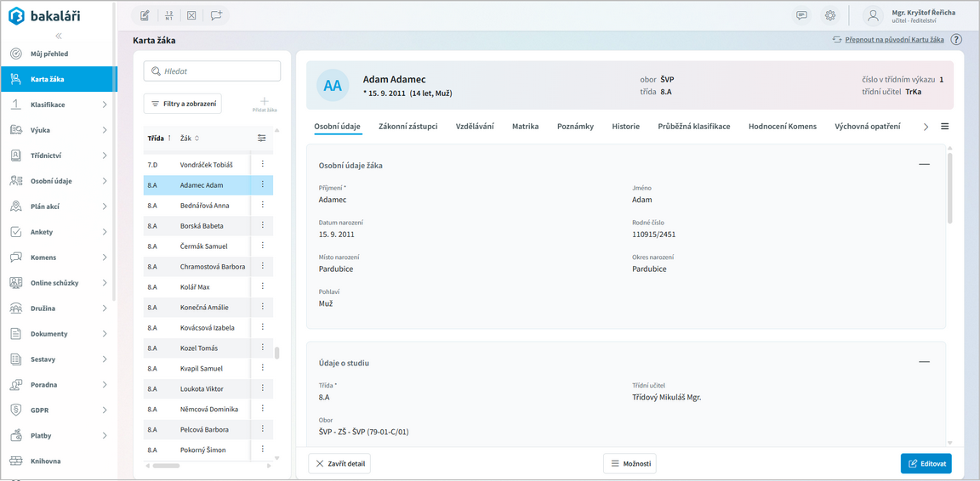Click the message bubble icon in top bar

point(801,15)
